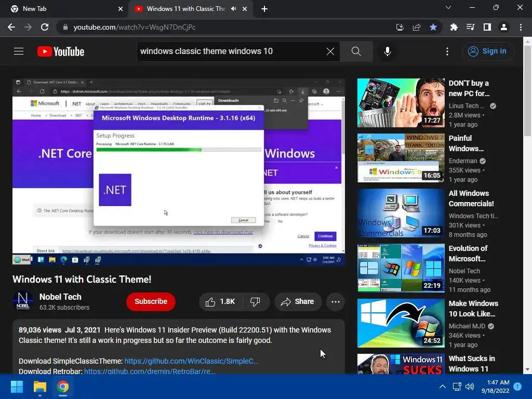The width and height of the screenshot is (532, 399).
Task: Open the Chrome three-dot menu
Action: pyautogui.click(x=521, y=27)
